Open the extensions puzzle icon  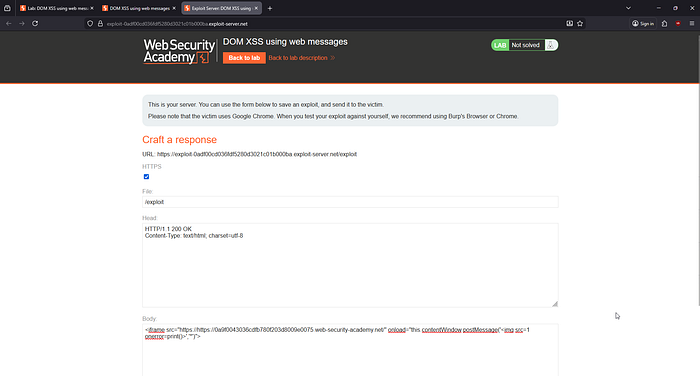(664, 24)
